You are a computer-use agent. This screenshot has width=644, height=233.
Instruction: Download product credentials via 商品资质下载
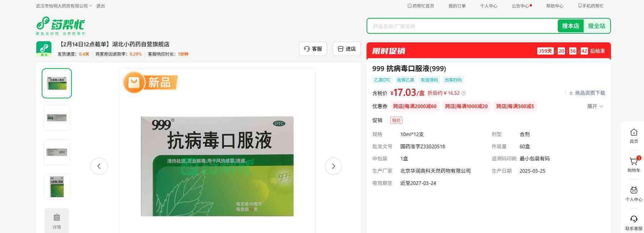tap(587, 93)
